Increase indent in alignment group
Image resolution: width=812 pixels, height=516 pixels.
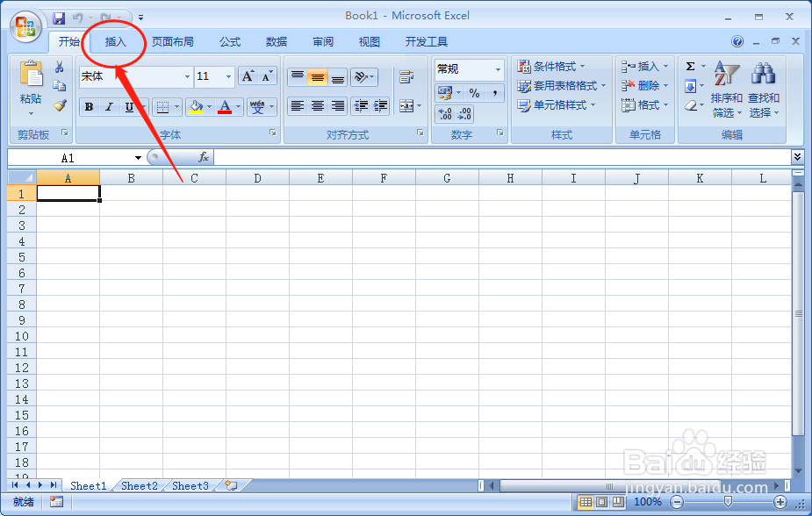click(x=380, y=106)
